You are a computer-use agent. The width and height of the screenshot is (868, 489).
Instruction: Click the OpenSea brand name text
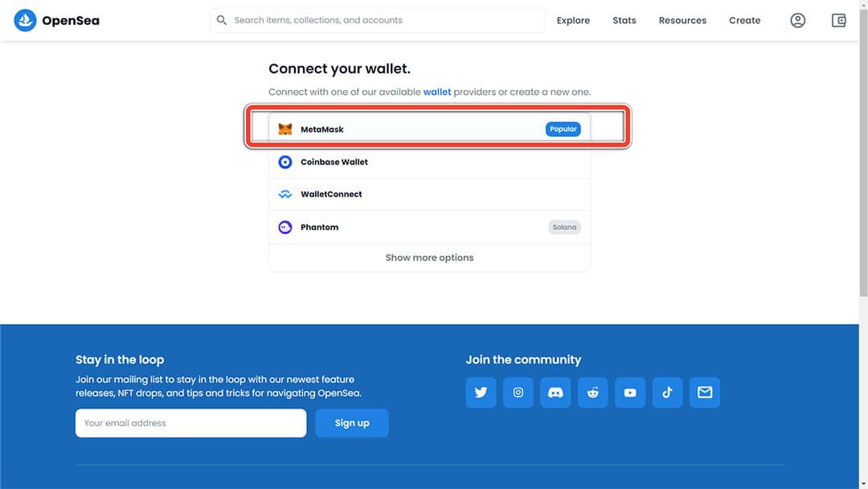(71, 20)
